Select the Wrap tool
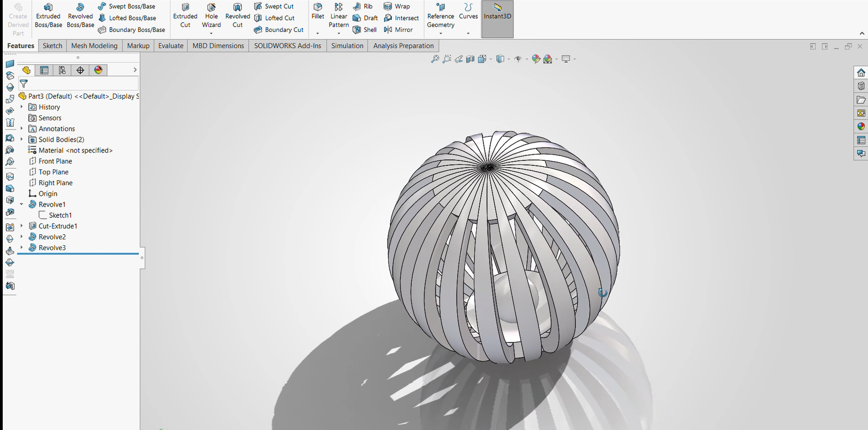Image resolution: width=868 pixels, height=430 pixels. (x=397, y=6)
